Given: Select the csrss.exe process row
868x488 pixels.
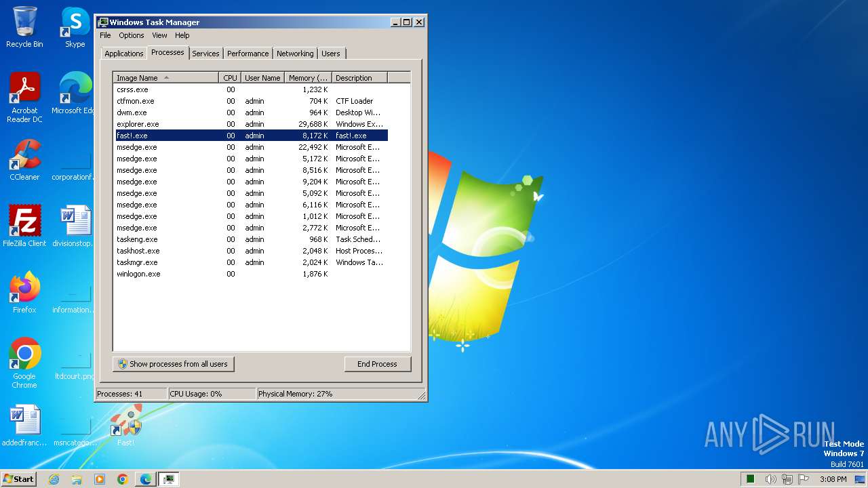Looking at the screenshot, I should (252, 89).
